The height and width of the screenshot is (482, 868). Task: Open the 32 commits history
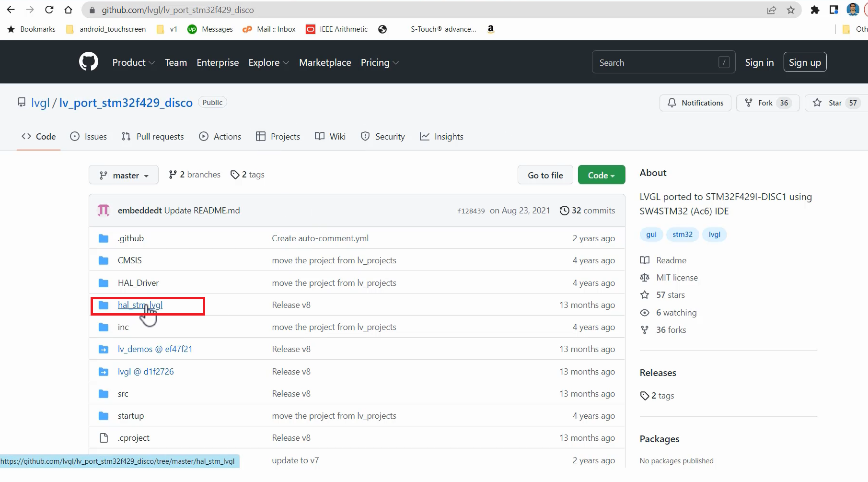pos(587,210)
